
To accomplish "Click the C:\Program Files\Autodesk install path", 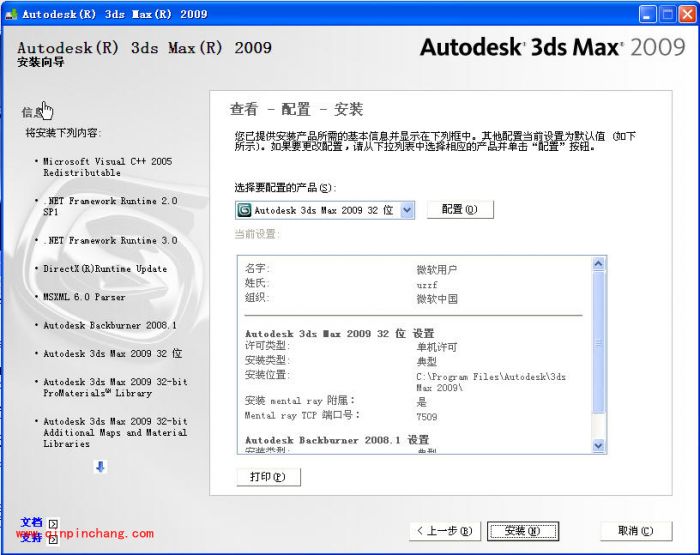I will click(491, 382).
